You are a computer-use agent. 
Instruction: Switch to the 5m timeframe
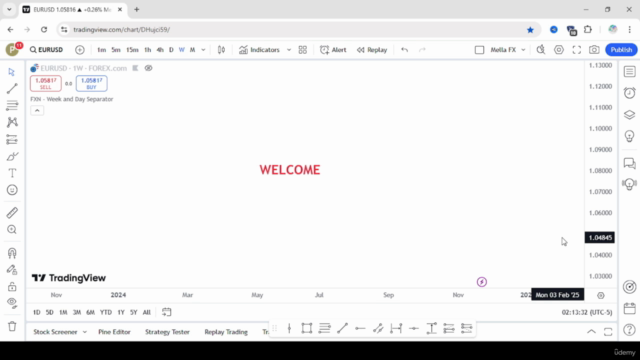pyautogui.click(x=116, y=50)
